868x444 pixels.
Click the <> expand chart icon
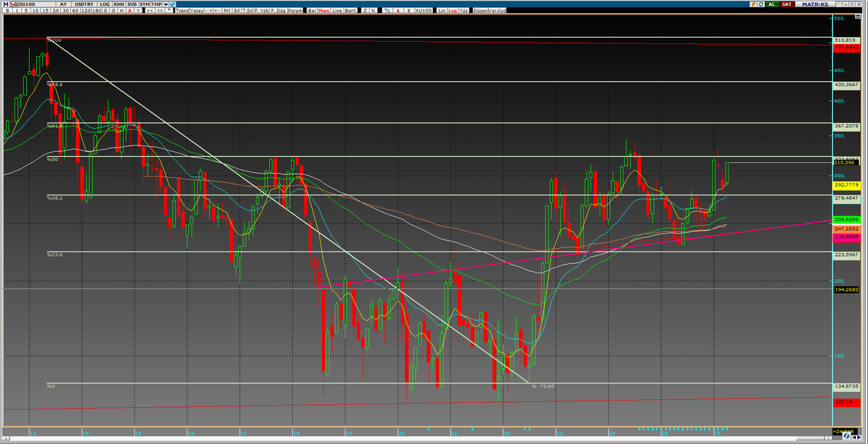pos(159,11)
